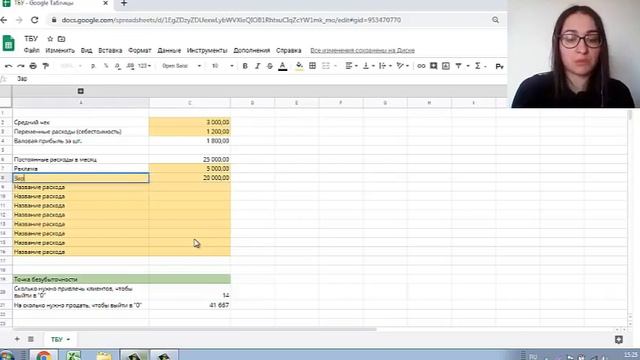Insert a chart from the toolbar
Screen dimensions: 640x360
click(446, 66)
